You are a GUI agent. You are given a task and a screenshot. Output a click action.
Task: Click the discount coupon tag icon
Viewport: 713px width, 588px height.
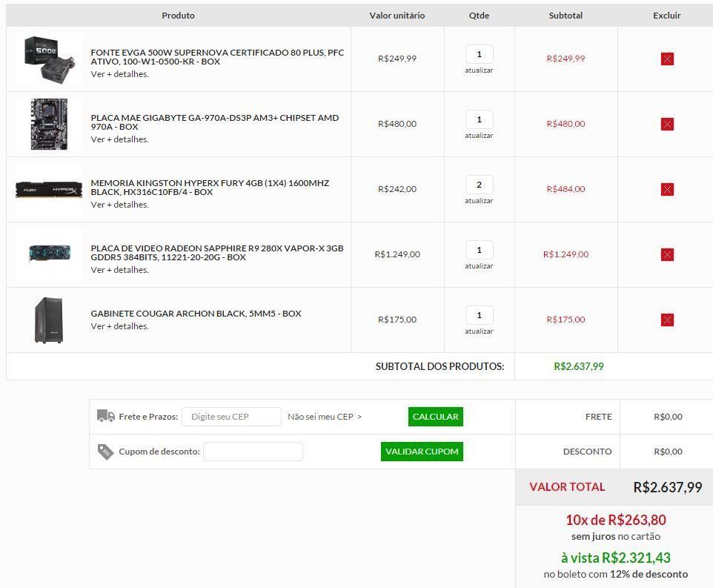(105, 452)
